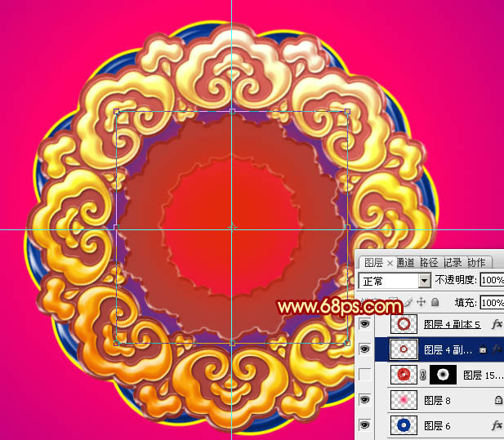Viewport: 504px width, 440px height.
Task: Click the transform center reference point
Action: click(x=232, y=228)
